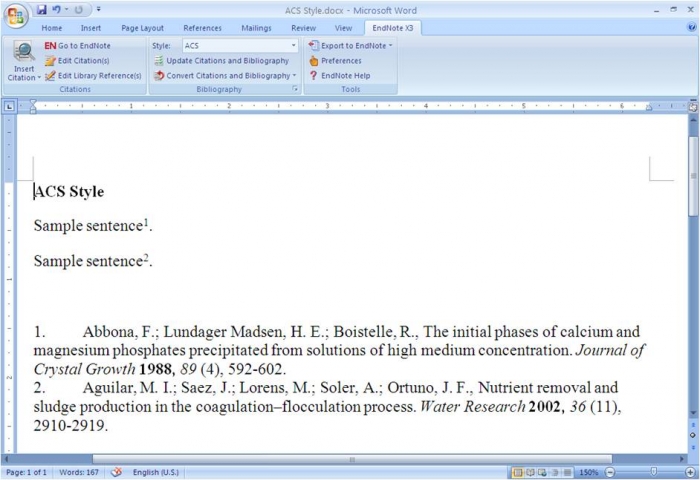Save the document via quick access toolbar
The width and height of the screenshot is (700, 480).
click(42, 9)
